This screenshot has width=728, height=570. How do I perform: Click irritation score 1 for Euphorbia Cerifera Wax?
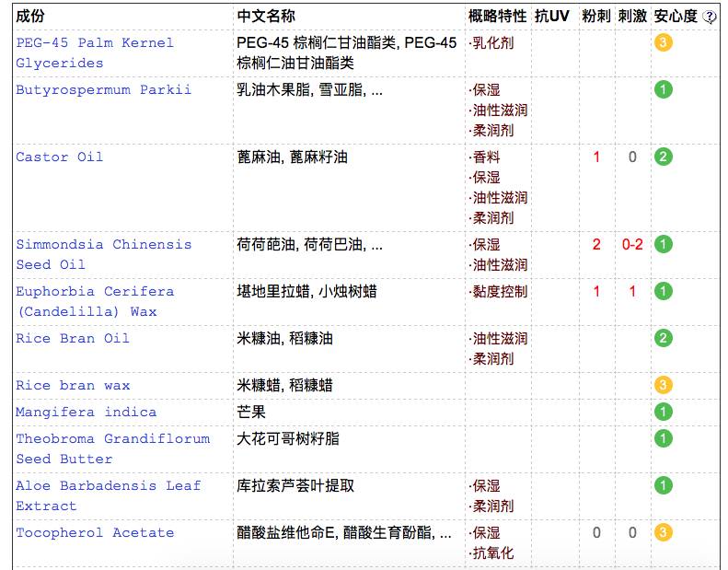point(632,291)
